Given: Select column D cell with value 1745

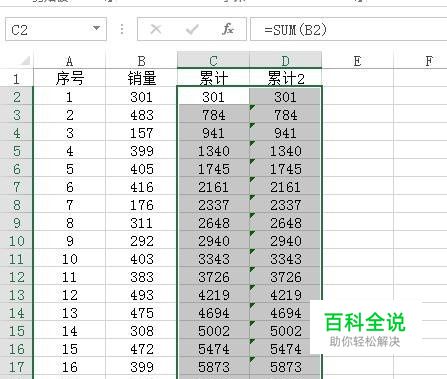Looking at the screenshot, I should click(285, 169).
